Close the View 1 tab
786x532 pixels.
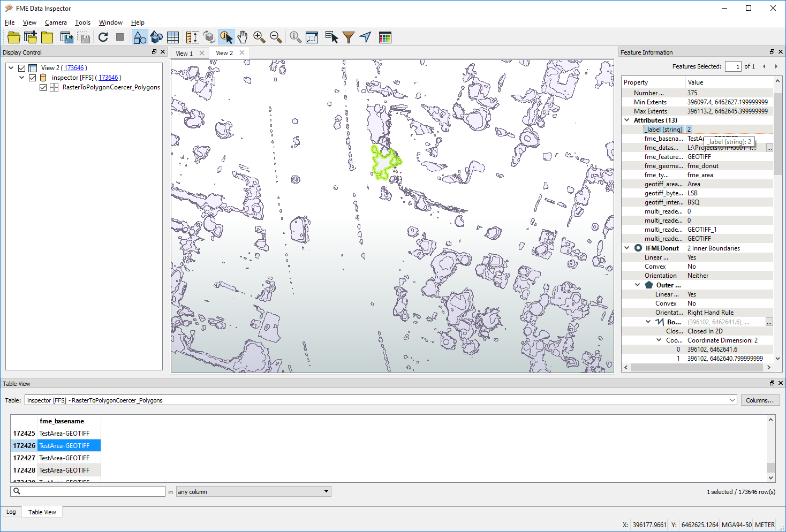[202, 53]
